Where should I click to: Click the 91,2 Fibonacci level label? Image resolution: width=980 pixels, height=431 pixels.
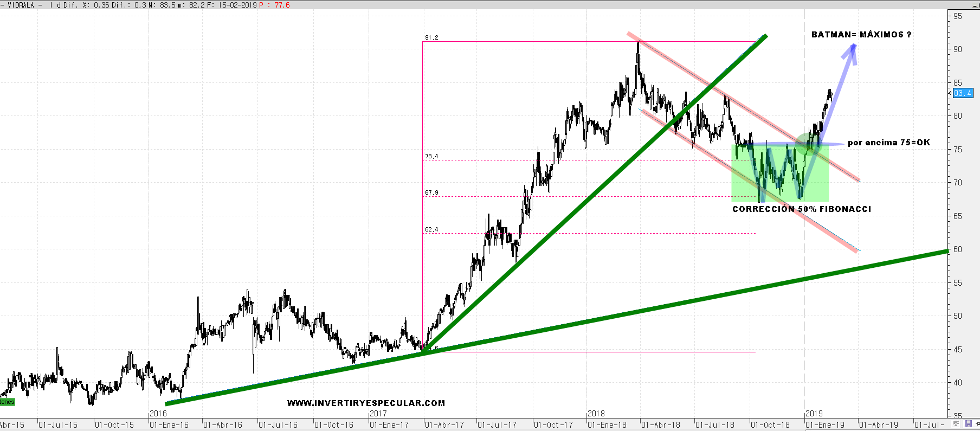(x=431, y=37)
